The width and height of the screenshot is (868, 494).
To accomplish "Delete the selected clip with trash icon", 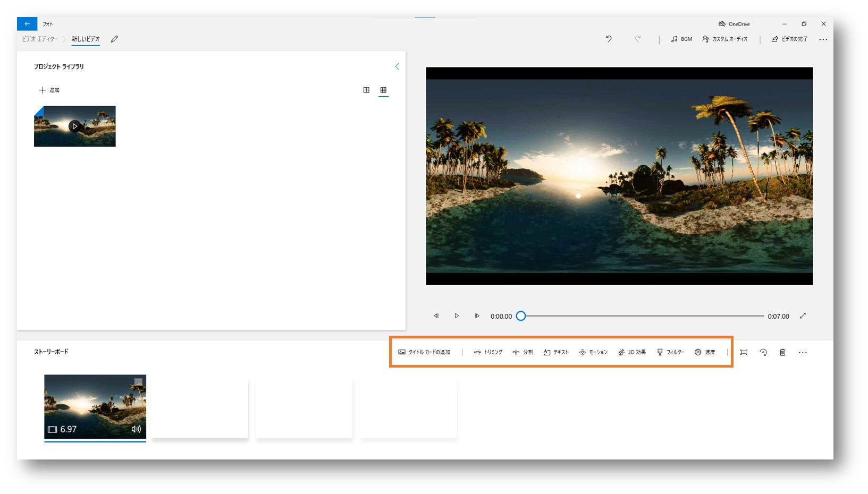I will pyautogui.click(x=782, y=352).
